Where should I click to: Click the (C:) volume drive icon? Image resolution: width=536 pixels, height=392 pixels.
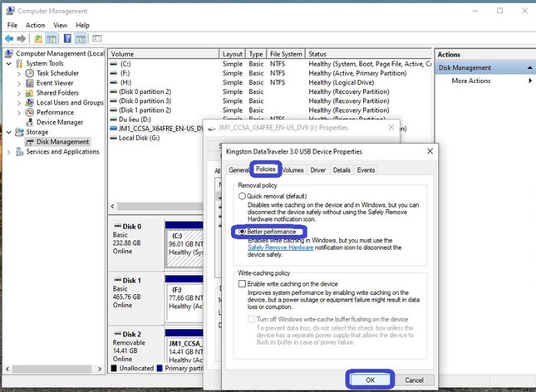tap(114, 64)
